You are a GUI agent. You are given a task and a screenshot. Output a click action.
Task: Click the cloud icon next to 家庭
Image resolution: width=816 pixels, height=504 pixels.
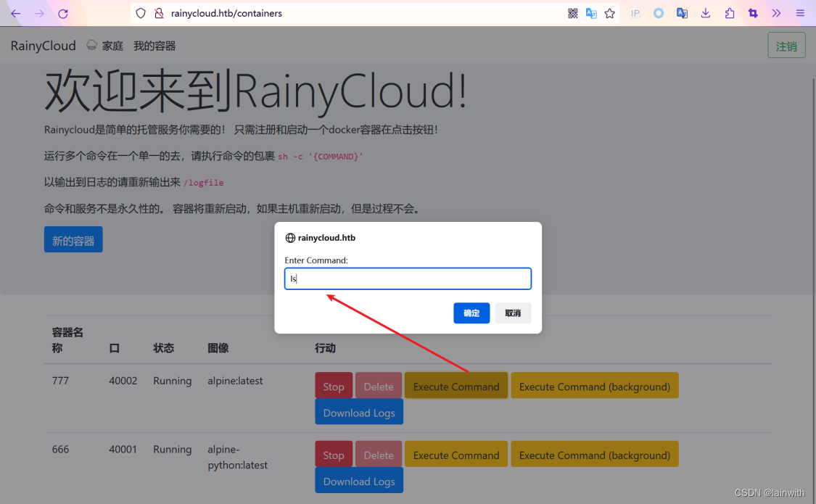[91, 46]
